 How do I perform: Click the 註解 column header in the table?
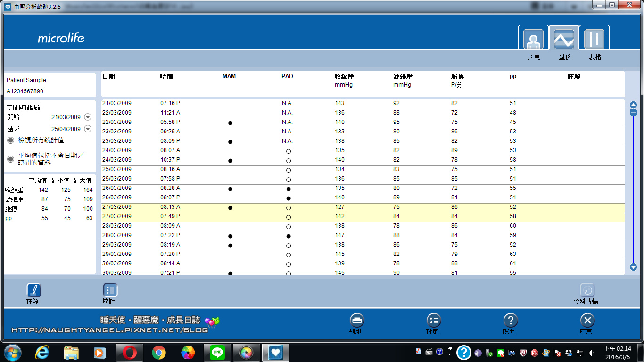[x=574, y=76]
